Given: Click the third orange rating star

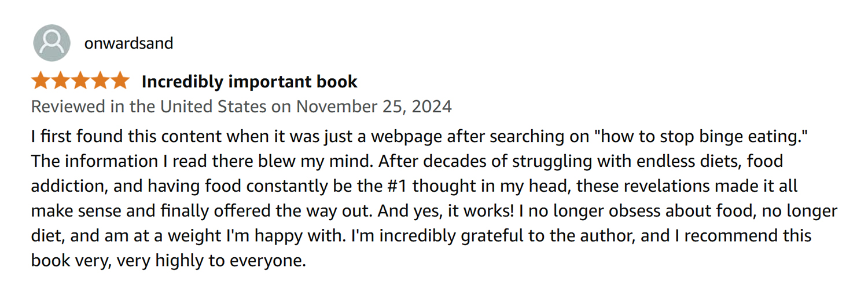Looking at the screenshot, I should tap(80, 82).
